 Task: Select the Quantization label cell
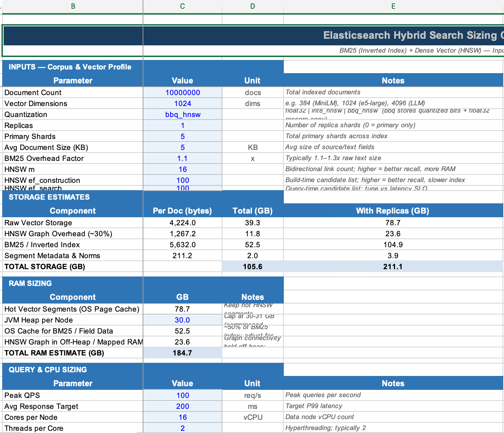[x=73, y=114]
